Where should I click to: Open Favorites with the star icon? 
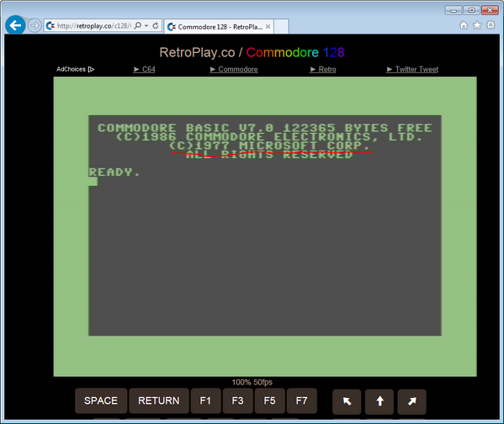477,25
